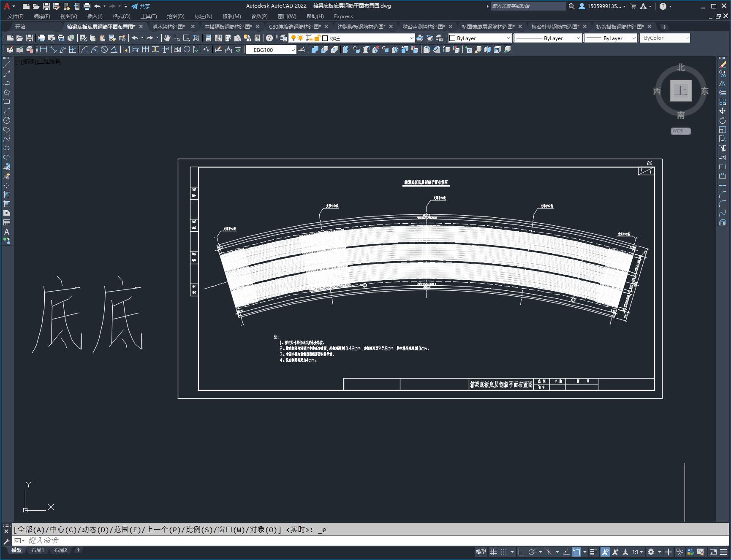
Task: Toggle snap mode in status bar
Action: pyautogui.click(x=504, y=552)
